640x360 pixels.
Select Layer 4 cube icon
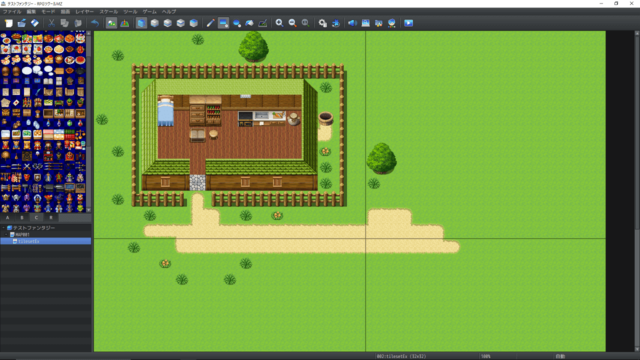click(x=193, y=23)
